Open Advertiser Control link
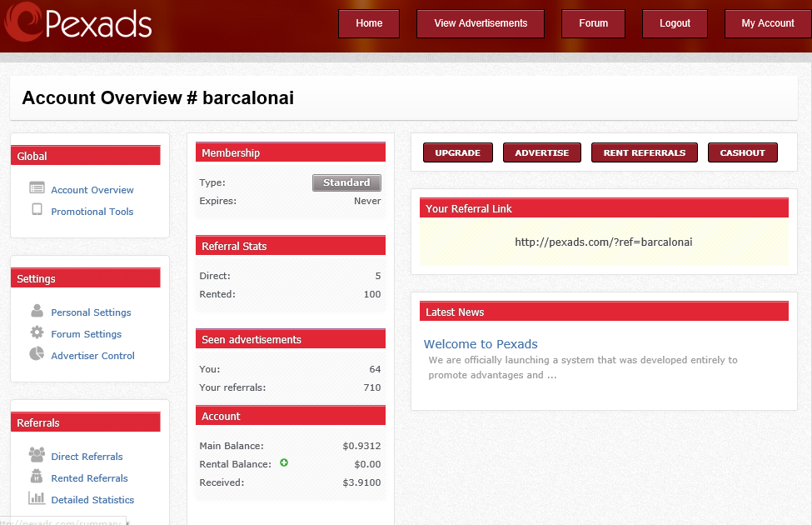Screen dimensions: 812x525 (x=92, y=356)
